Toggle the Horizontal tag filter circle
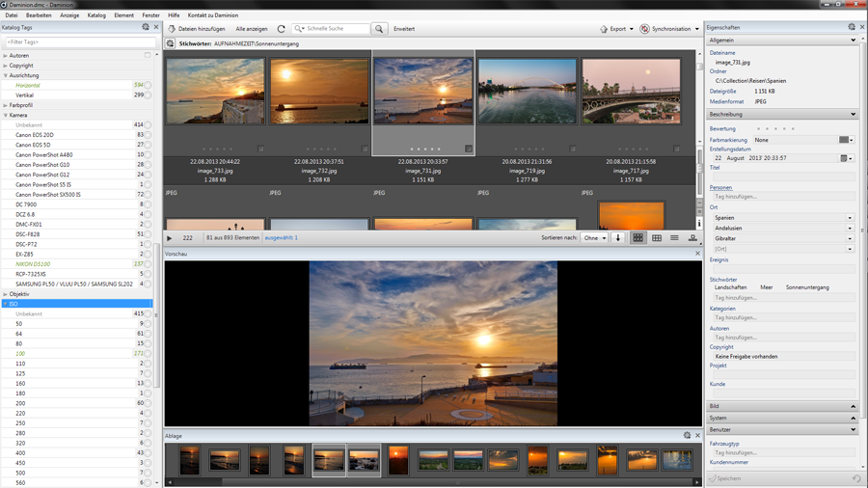Screen dimensions: 868x488 [x=149, y=86]
